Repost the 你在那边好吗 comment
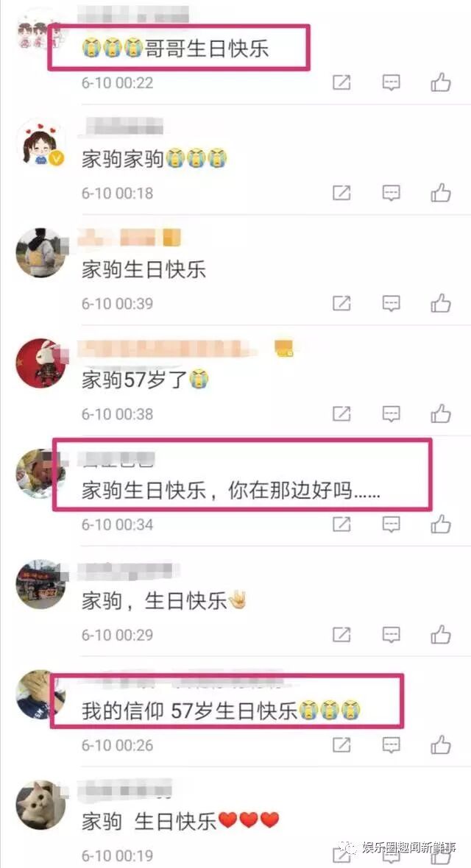This screenshot has height=868, width=471. point(341,524)
